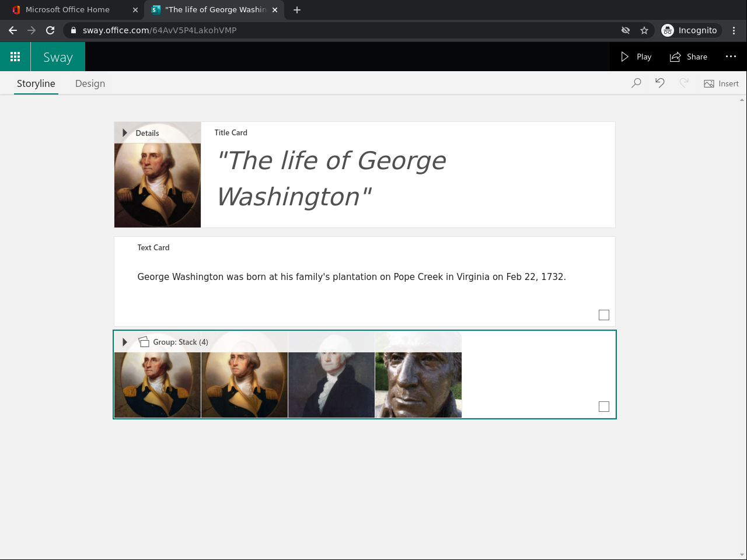
Task: Tick the Group Stack selection checkbox
Action: (604, 407)
